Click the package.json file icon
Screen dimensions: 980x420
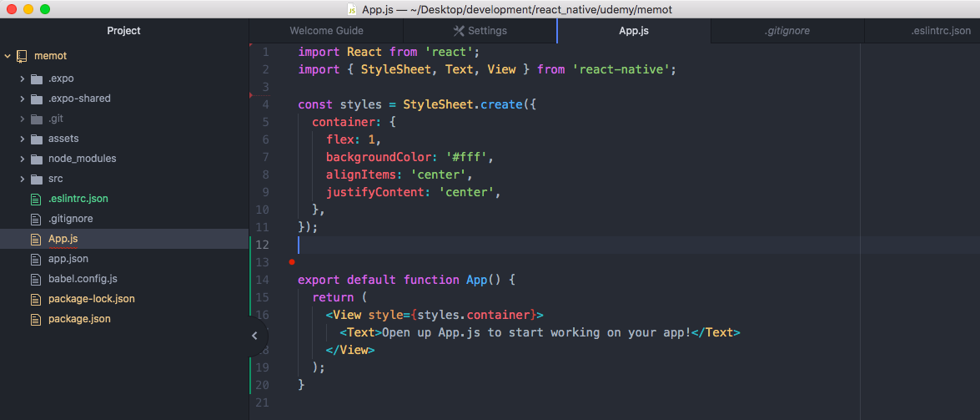(x=35, y=319)
